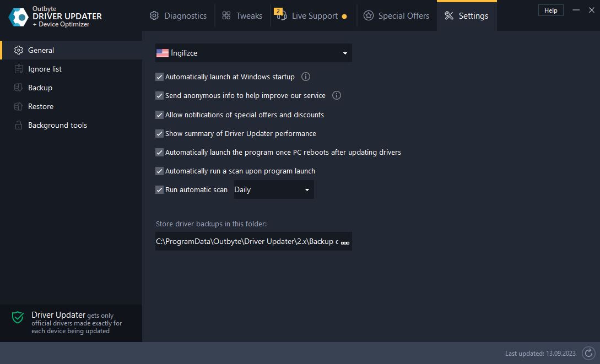
Task: Open the Background tools section
Action: 71,125
